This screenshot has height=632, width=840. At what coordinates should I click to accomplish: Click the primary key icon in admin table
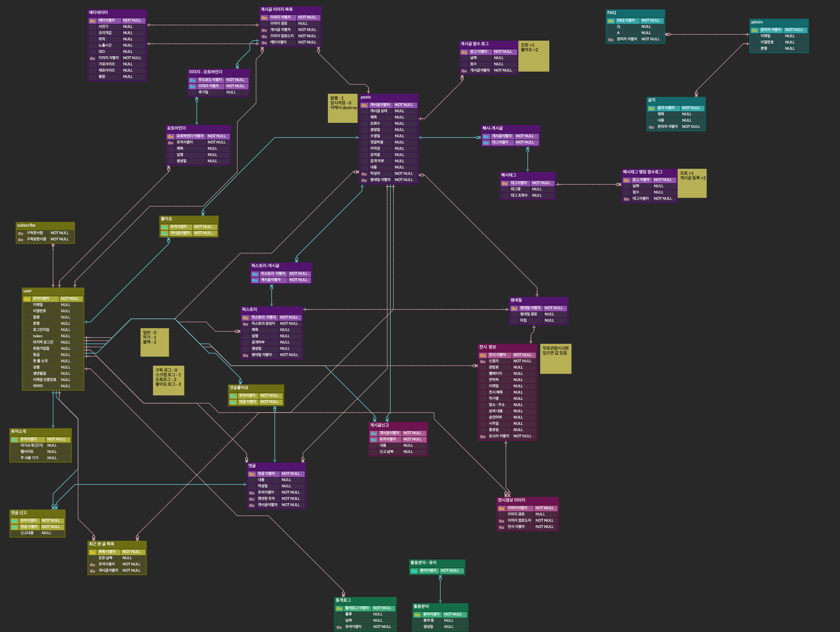(x=754, y=30)
